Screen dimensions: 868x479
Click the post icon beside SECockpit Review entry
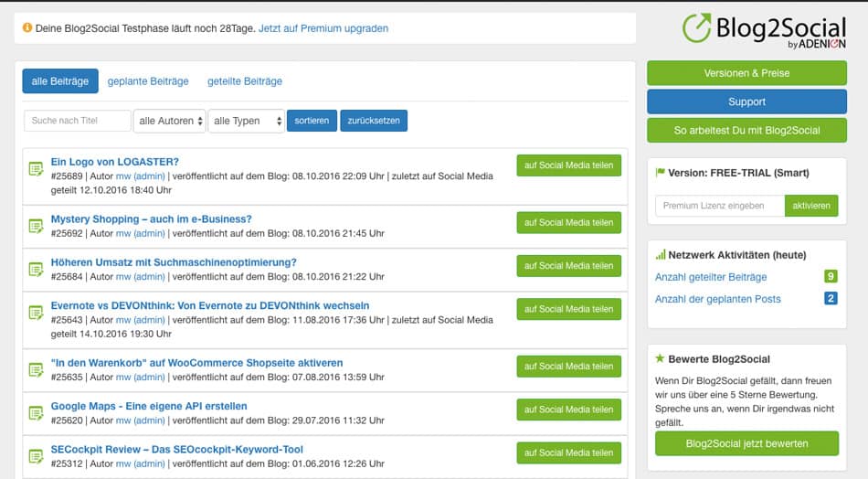coord(36,456)
